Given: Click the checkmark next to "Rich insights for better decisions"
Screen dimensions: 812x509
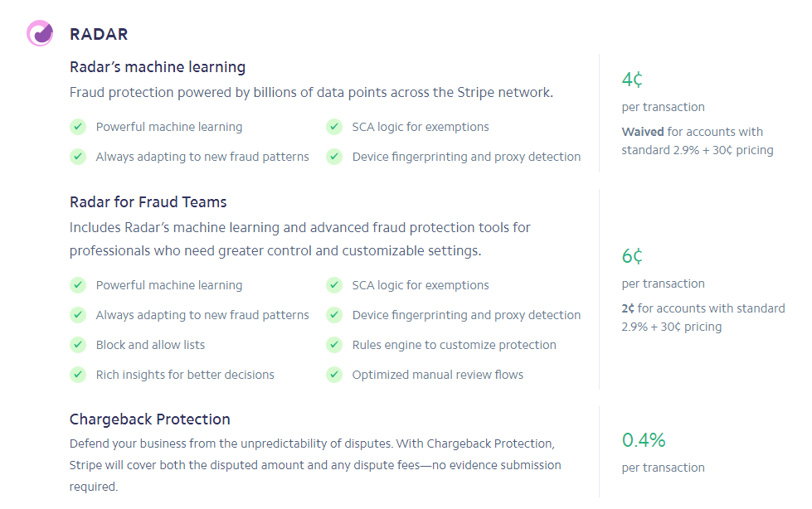Looking at the screenshot, I should tap(78, 375).
